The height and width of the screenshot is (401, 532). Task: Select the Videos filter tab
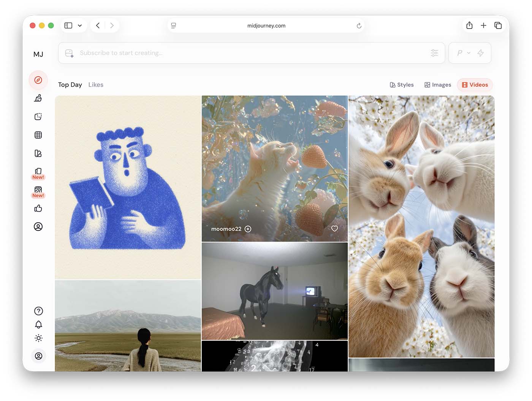(x=475, y=85)
